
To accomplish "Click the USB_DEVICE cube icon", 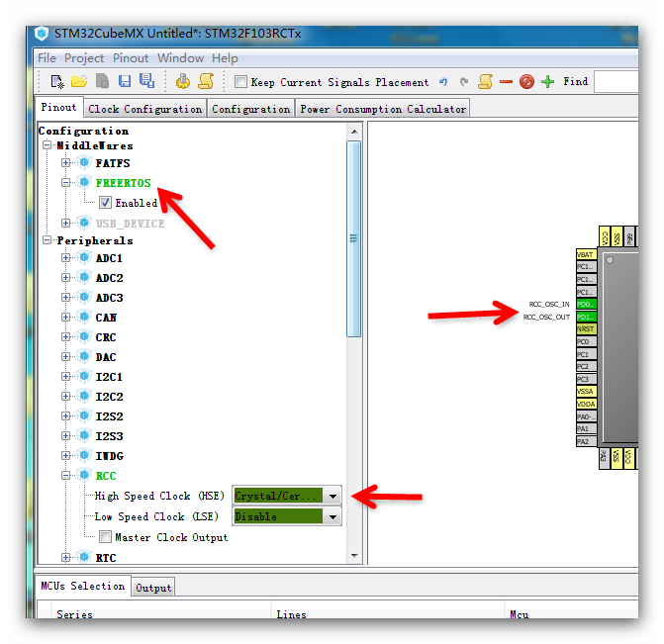I will click(84, 223).
